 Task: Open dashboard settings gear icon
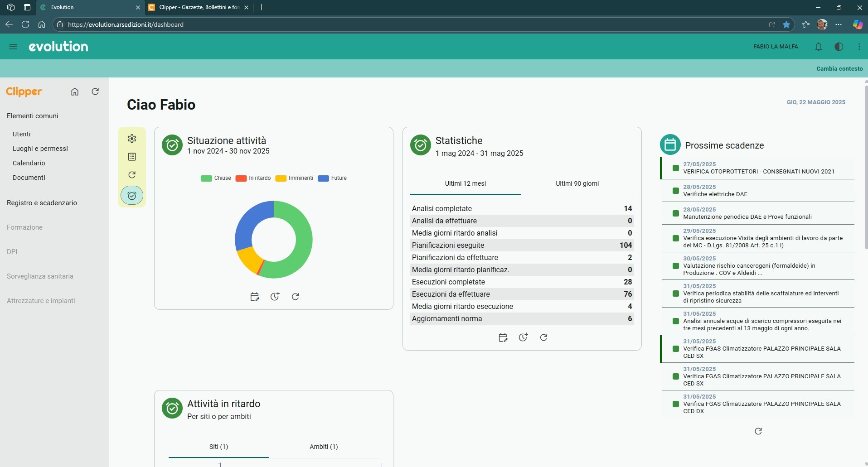click(x=132, y=139)
